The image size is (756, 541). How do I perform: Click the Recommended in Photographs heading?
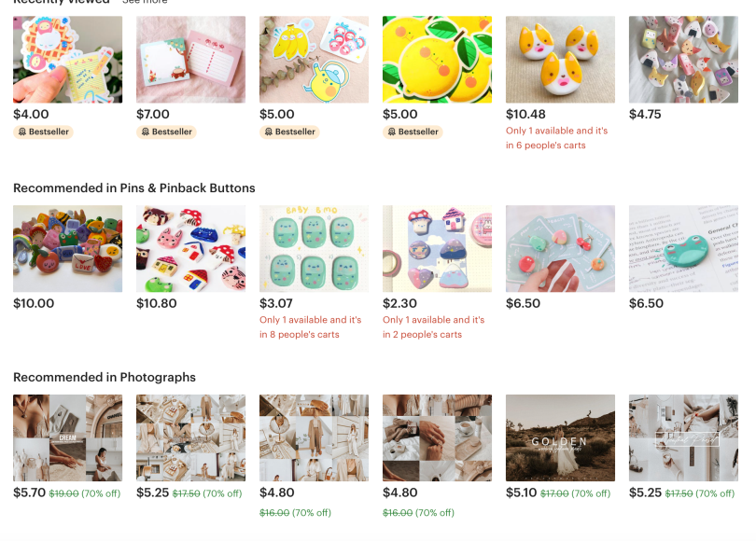point(105,377)
